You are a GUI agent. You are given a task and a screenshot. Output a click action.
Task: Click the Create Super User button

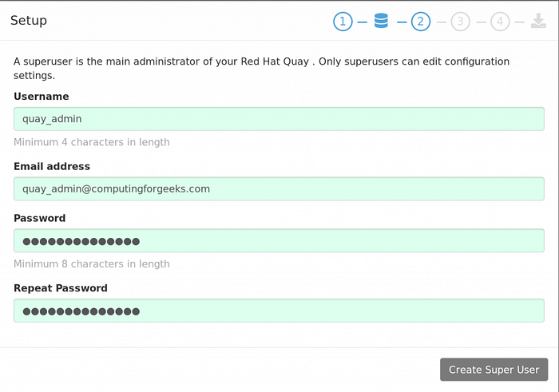[494, 370]
